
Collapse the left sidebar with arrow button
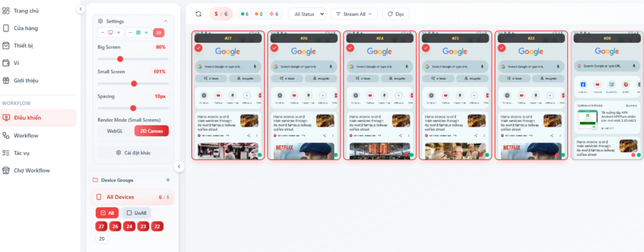pos(80,9)
